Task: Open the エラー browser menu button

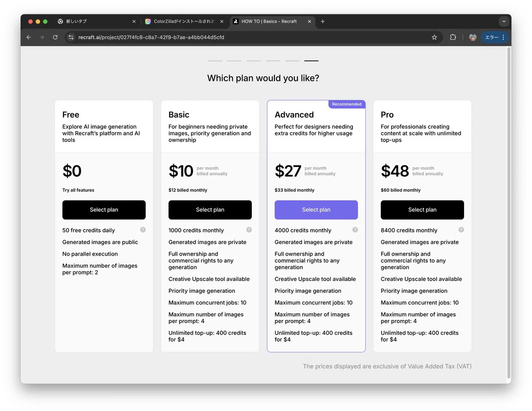Action: 494,37
